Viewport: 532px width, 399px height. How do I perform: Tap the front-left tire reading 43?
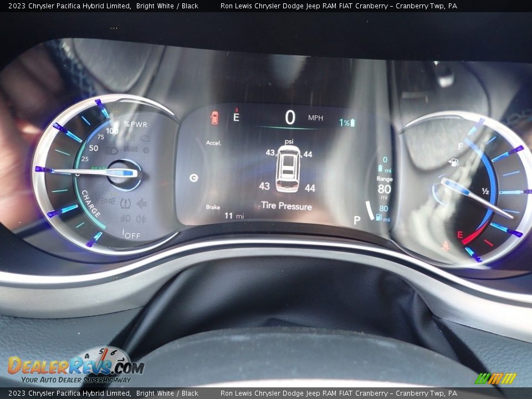coord(270,153)
